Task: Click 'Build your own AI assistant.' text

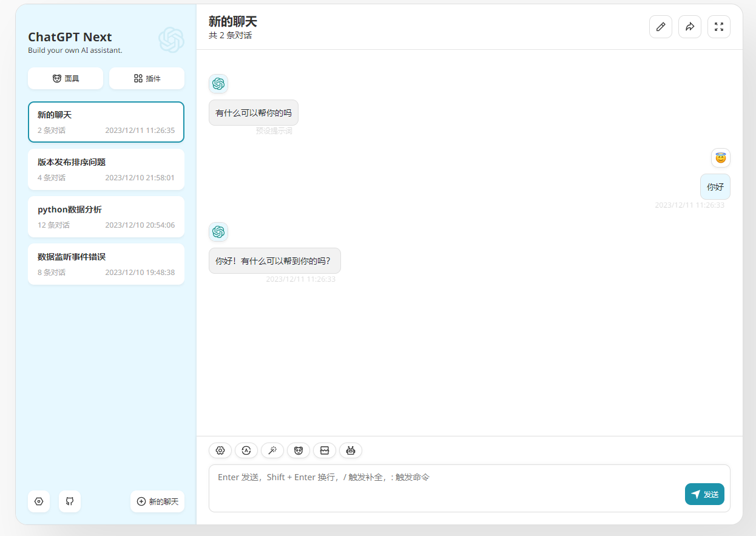Action: (75, 50)
